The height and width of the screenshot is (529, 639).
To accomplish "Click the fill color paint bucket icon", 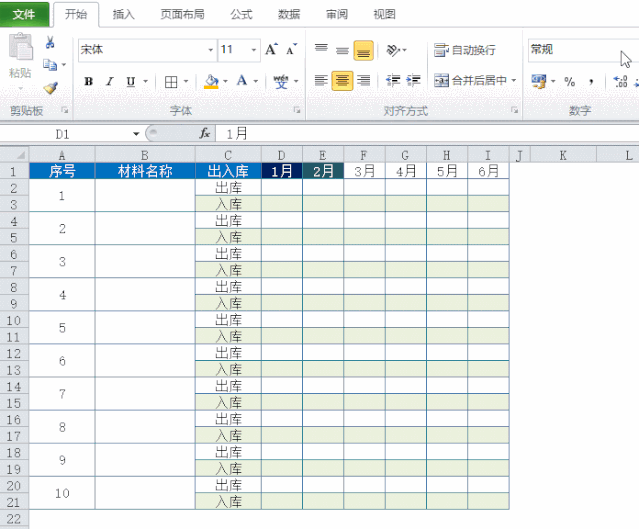I will (x=211, y=82).
